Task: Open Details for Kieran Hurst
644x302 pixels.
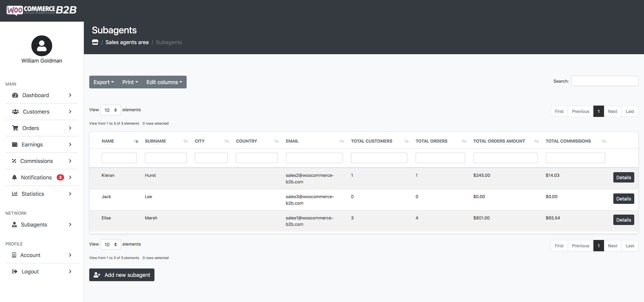Action: (624, 178)
